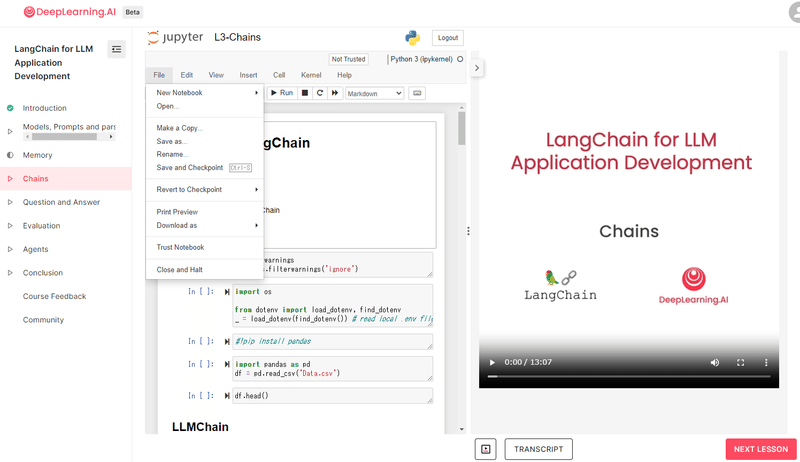The width and height of the screenshot is (800, 462).
Task: Open the Insert menu
Action: pos(248,75)
